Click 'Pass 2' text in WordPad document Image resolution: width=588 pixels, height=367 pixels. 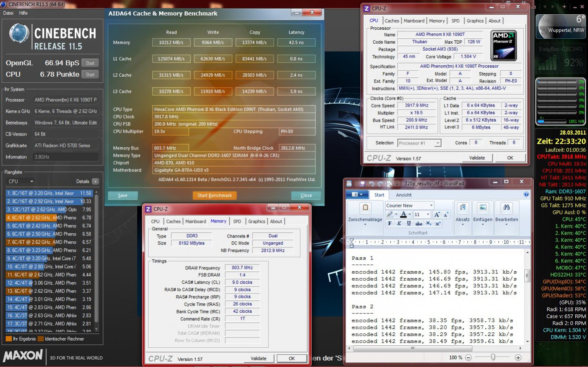[x=362, y=307]
